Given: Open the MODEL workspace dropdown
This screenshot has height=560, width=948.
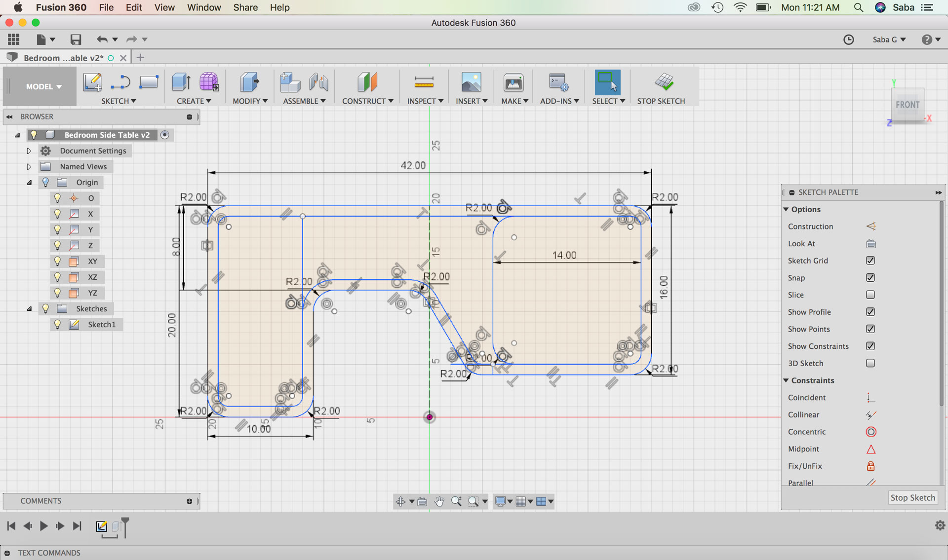Looking at the screenshot, I should [x=43, y=86].
